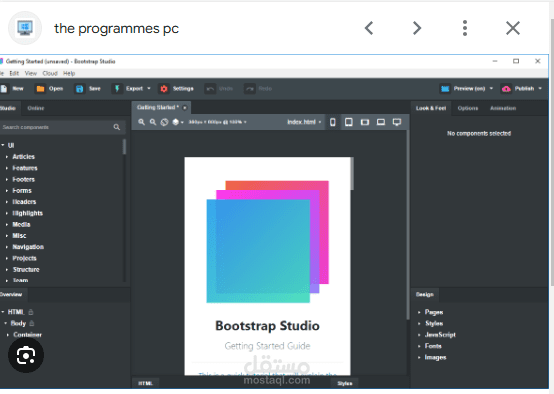Open the Help menu

click(x=69, y=73)
